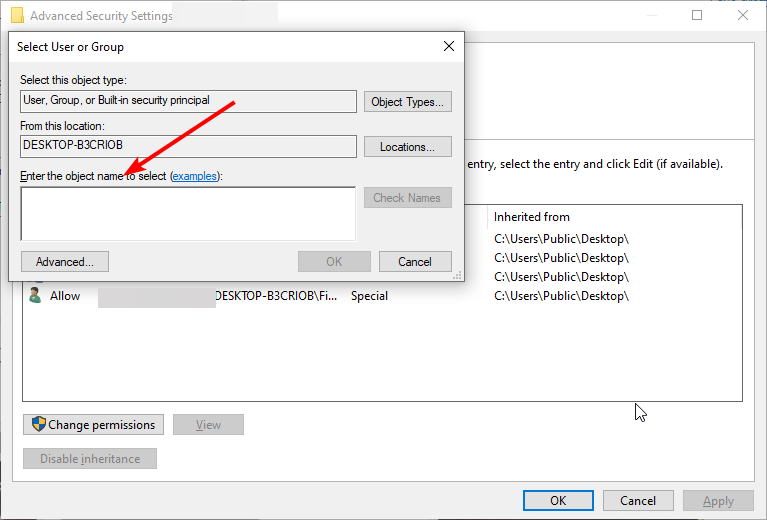The height and width of the screenshot is (520, 767).
Task: Maximize the Advanced Security Settings window
Action: [x=697, y=15]
